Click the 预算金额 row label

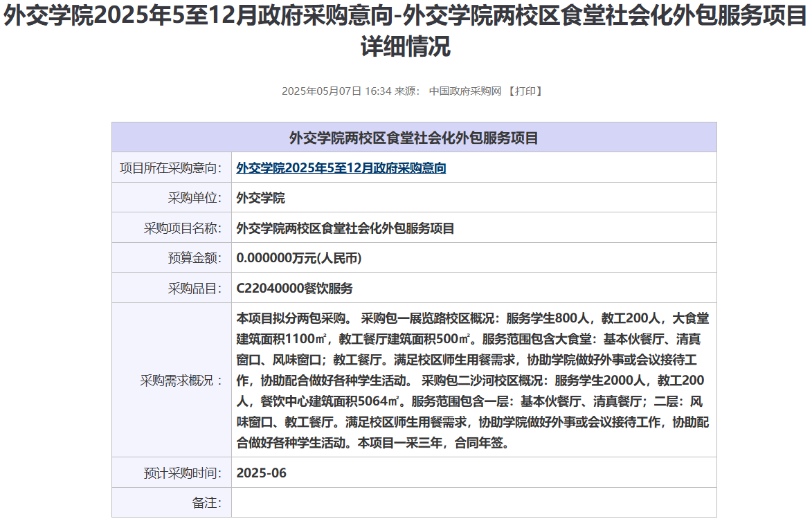pyautogui.click(x=195, y=258)
